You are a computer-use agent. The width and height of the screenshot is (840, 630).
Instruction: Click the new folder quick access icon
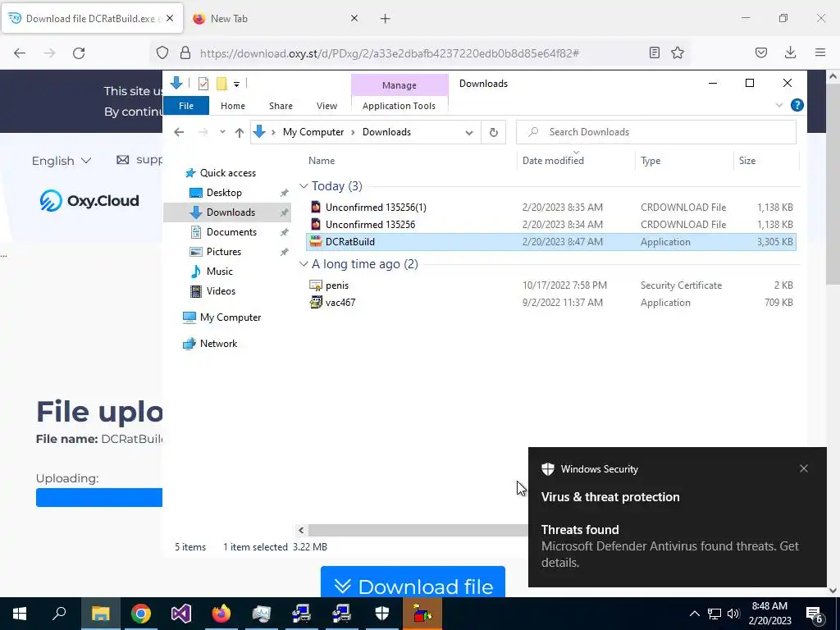coord(221,84)
